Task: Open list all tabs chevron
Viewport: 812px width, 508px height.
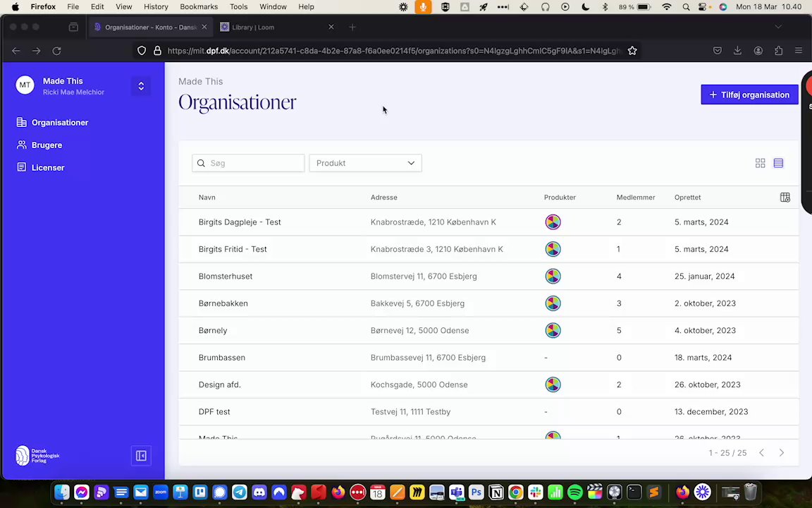Action: [x=778, y=27]
